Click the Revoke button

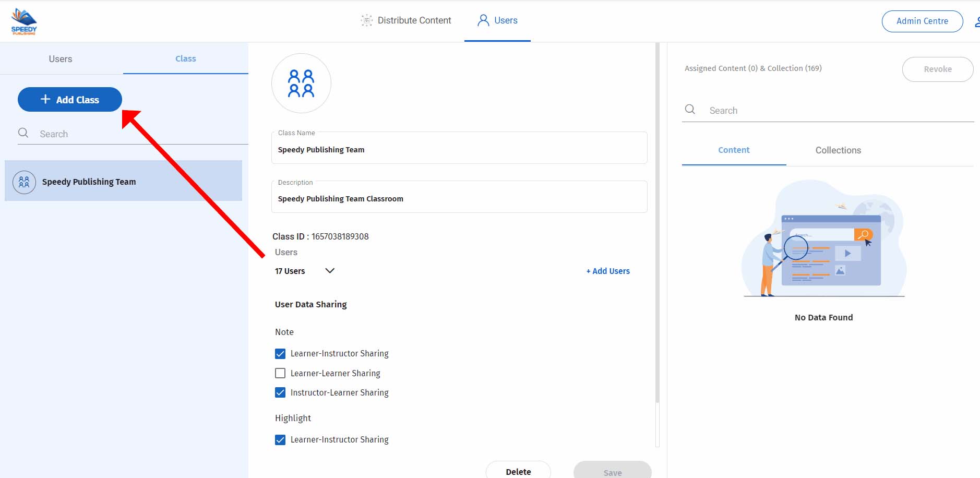938,69
